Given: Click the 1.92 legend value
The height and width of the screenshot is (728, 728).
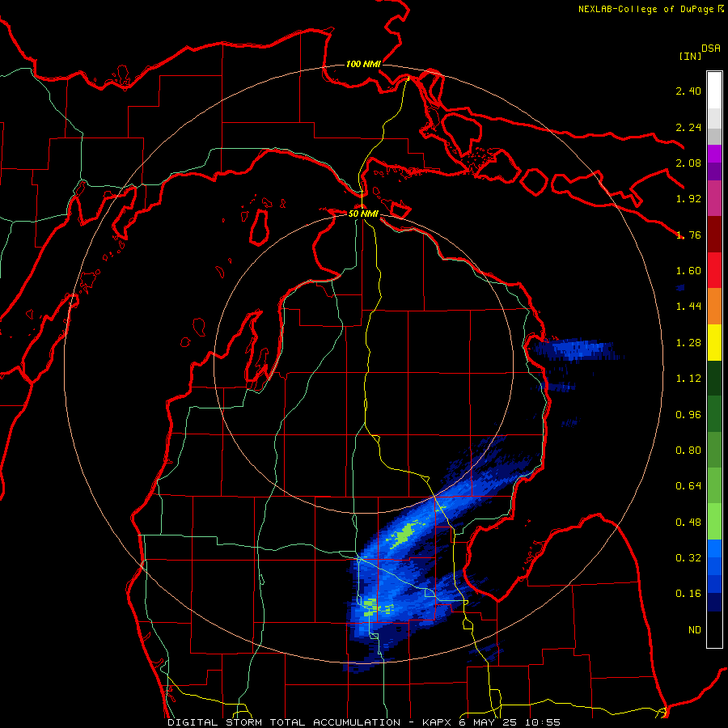Looking at the screenshot, I should [x=688, y=199].
